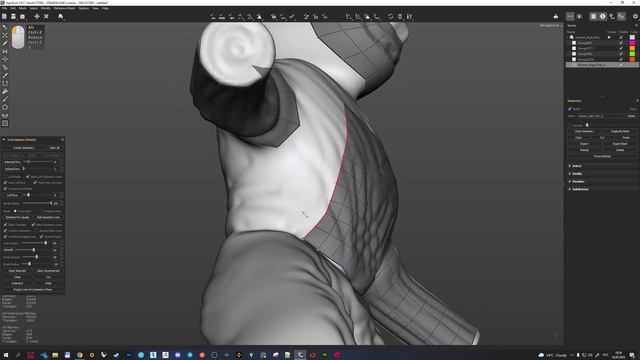This screenshot has height=360, width=640.
Task: Toggle Allow Geometry Lines checkbox
Action: 33,224
